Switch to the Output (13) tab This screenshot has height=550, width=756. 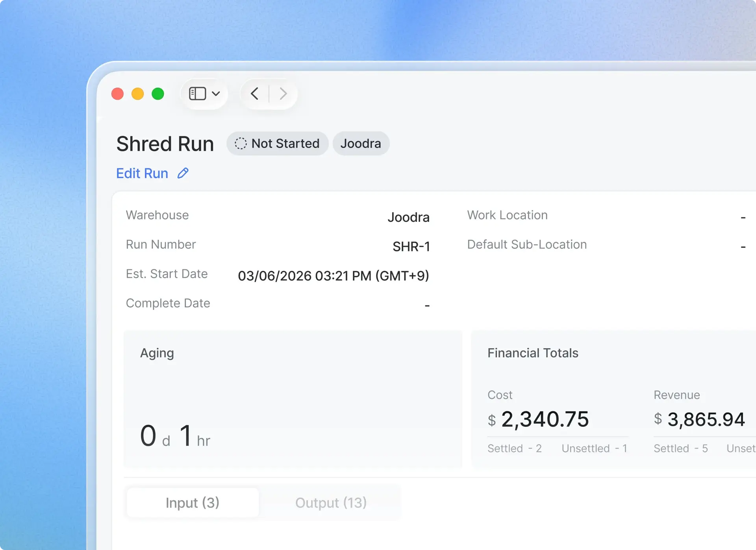click(x=331, y=502)
